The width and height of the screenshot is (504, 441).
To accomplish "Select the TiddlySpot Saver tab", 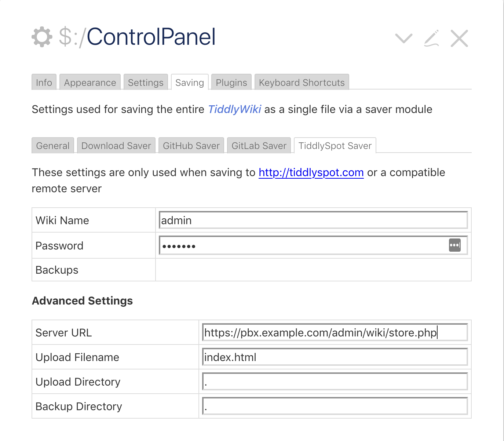I will (335, 145).
